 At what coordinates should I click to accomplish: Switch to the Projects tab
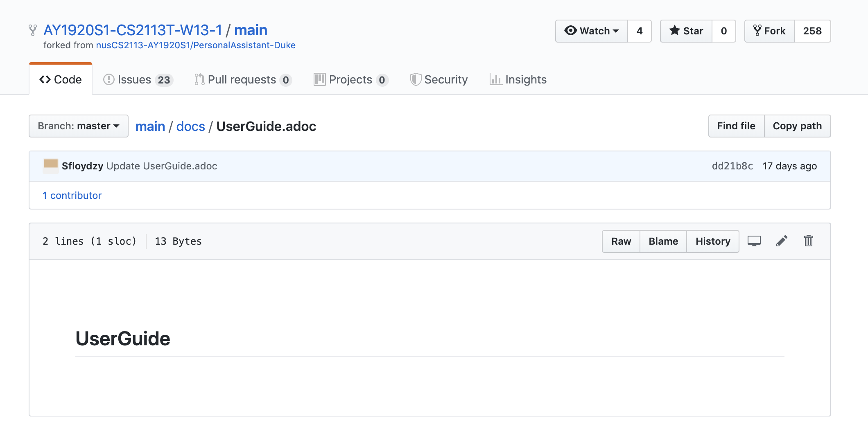[x=351, y=79]
